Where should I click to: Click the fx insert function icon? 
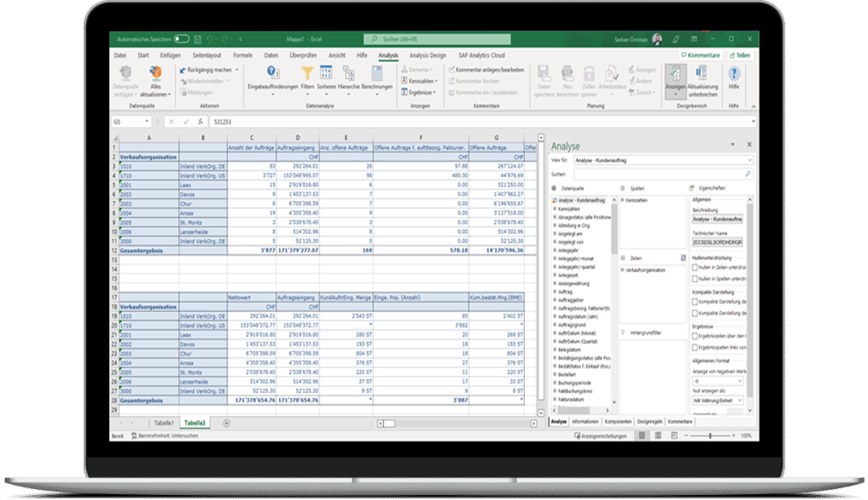200,122
